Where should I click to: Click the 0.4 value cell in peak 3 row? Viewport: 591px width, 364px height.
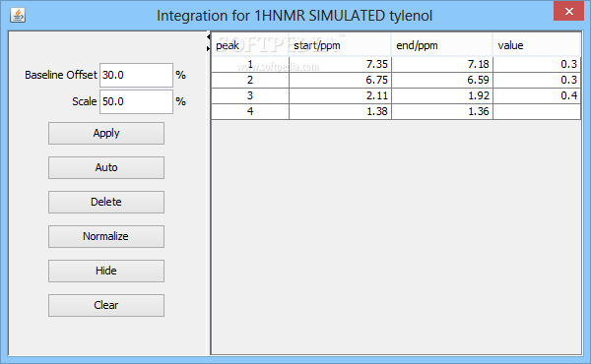tap(537, 95)
